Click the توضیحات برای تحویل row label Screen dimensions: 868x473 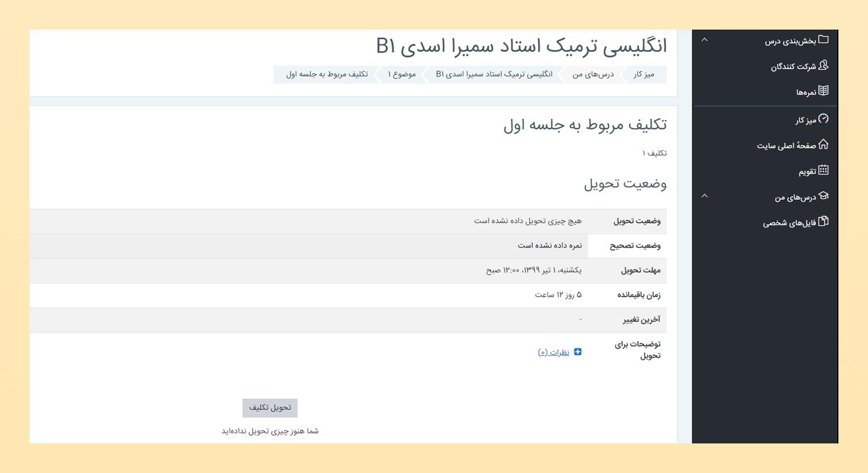point(638,350)
